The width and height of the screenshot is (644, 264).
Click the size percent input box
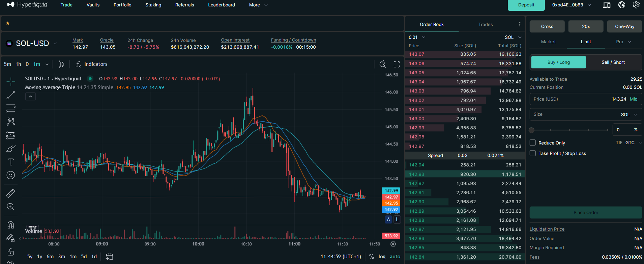(x=627, y=130)
